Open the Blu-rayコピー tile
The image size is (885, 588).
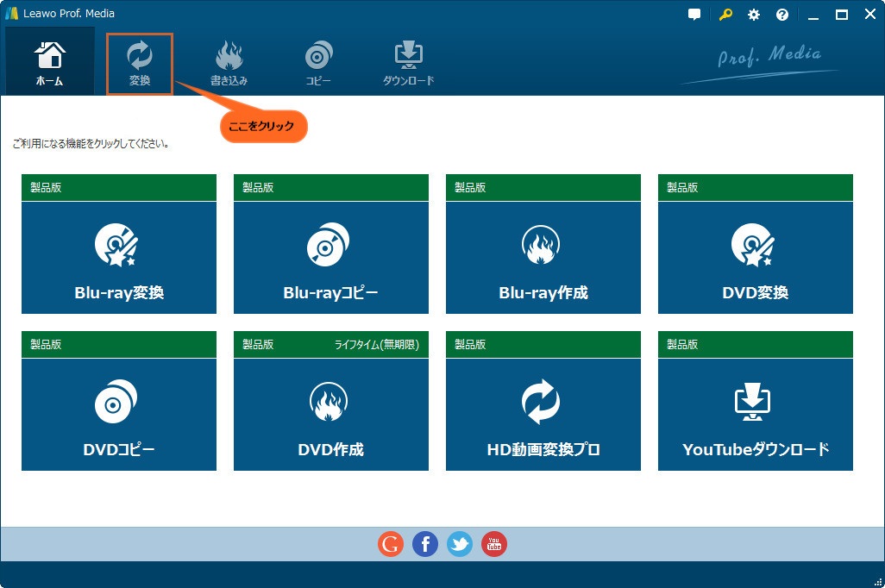(330, 254)
